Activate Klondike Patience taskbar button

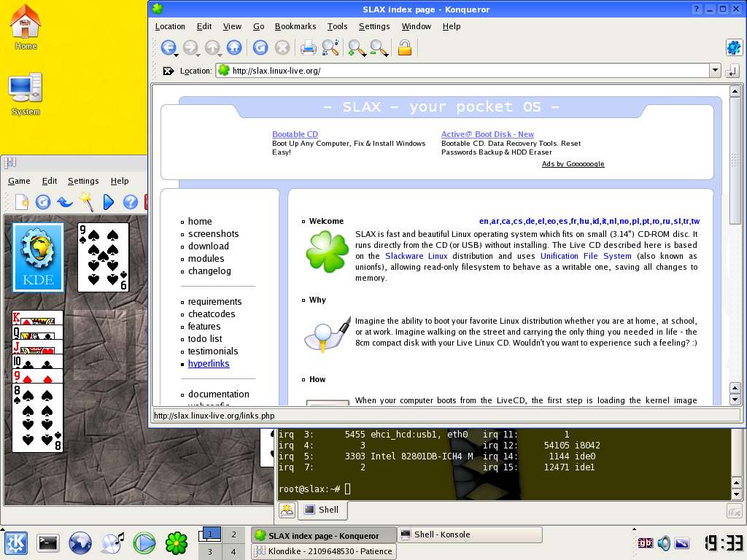324,551
